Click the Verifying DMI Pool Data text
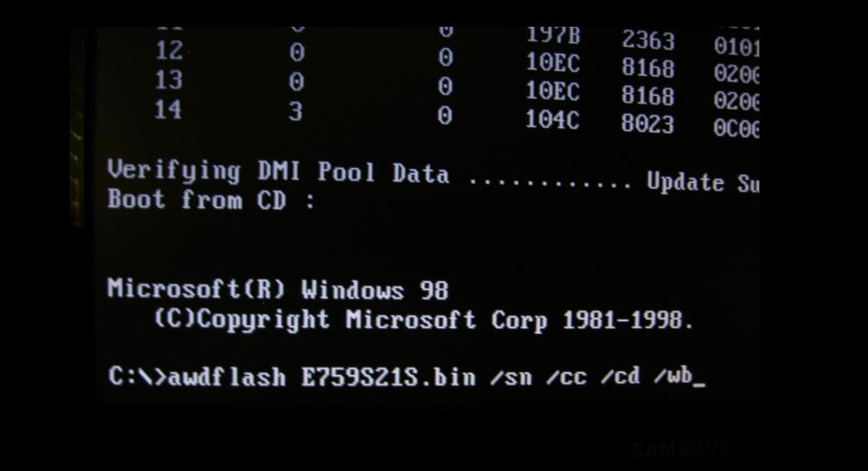Viewport: 868px width, 471px height. pos(278,171)
